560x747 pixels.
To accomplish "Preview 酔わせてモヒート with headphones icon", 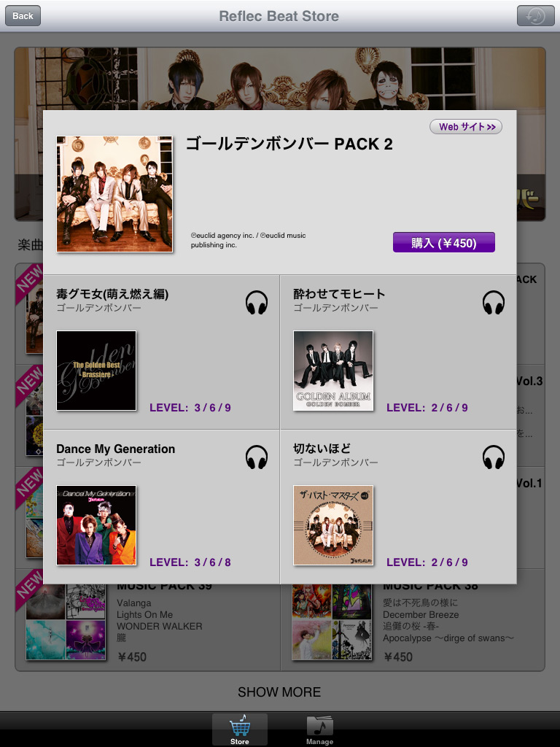I will click(494, 303).
